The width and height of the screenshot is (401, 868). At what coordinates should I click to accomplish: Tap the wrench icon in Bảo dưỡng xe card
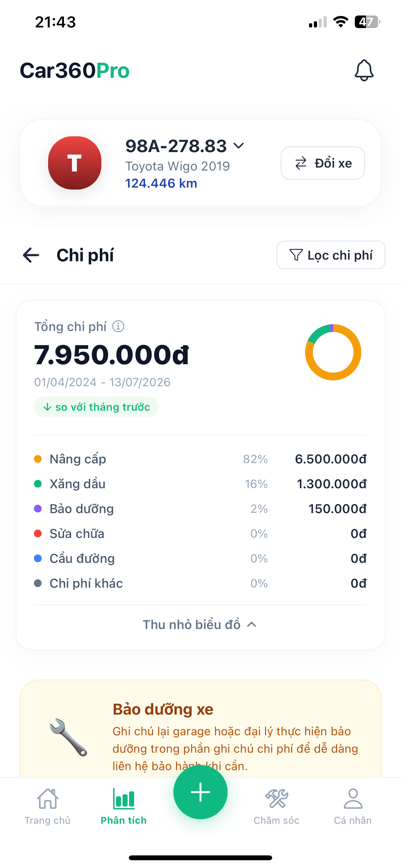click(68, 738)
